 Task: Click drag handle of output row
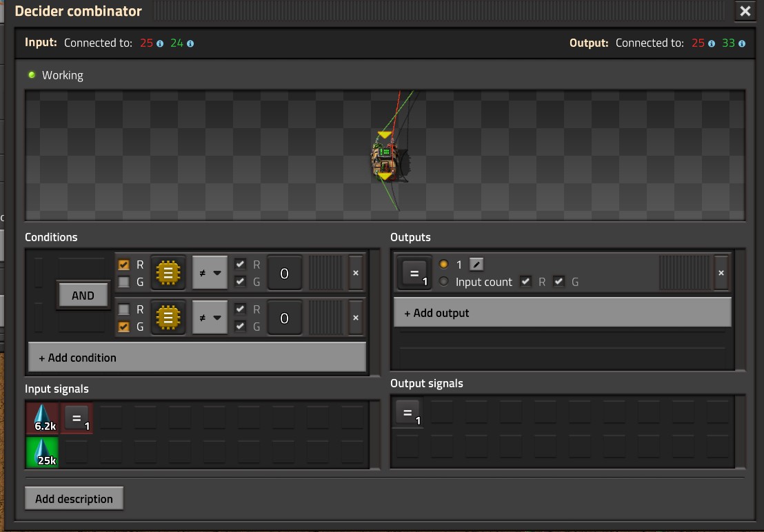click(685, 273)
